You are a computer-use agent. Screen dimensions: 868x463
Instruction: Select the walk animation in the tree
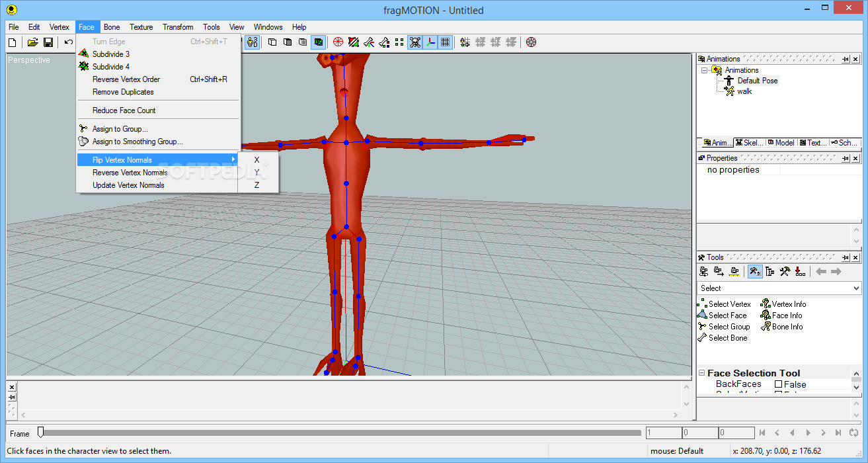(x=744, y=91)
